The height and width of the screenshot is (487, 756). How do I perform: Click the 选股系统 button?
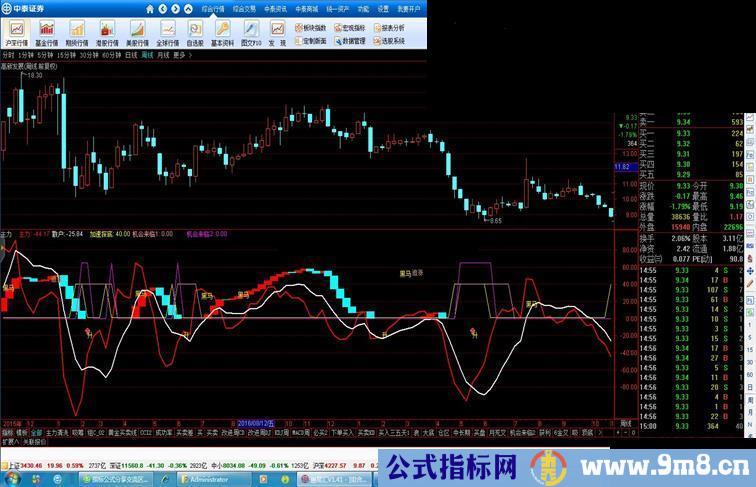tap(392, 42)
